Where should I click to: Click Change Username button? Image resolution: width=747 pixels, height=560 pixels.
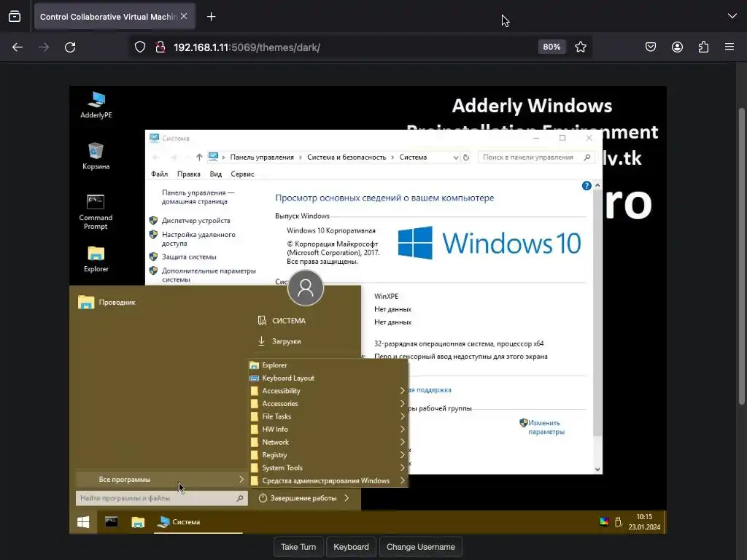coord(421,547)
